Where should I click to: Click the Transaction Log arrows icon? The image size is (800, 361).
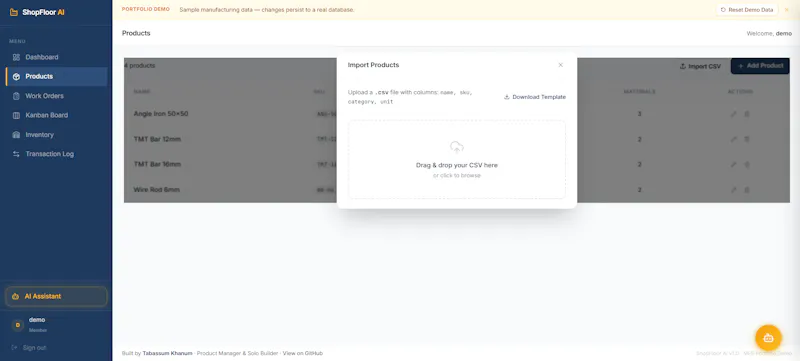point(16,154)
